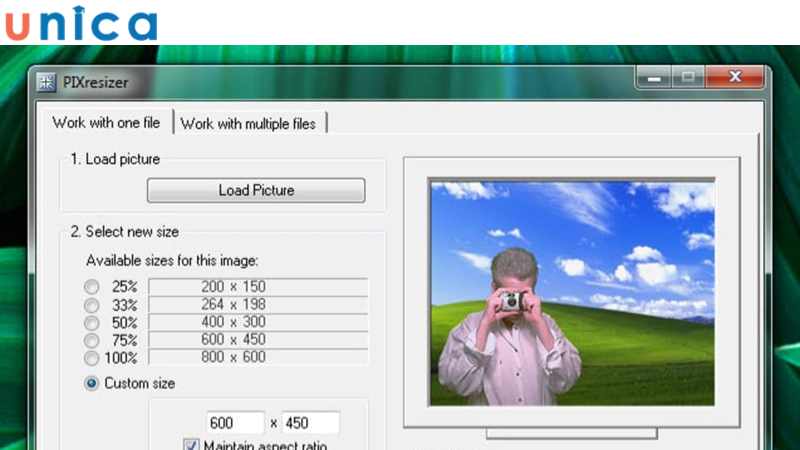Choose the 50% size option
Viewport: 800px width, 450px height.
[x=92, y=323]
